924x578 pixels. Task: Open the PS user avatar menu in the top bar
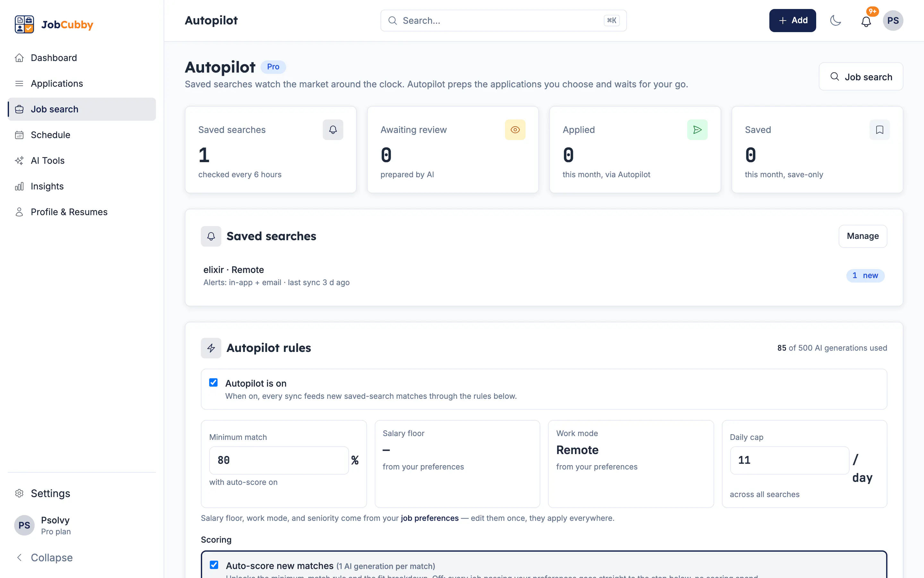click(893, 21)
